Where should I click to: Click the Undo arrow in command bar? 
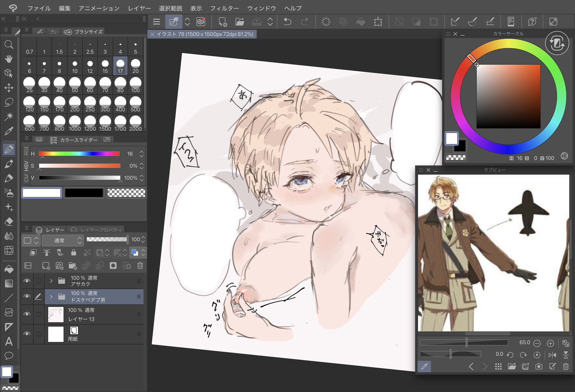pyautogui.click(x=287, y=22)
